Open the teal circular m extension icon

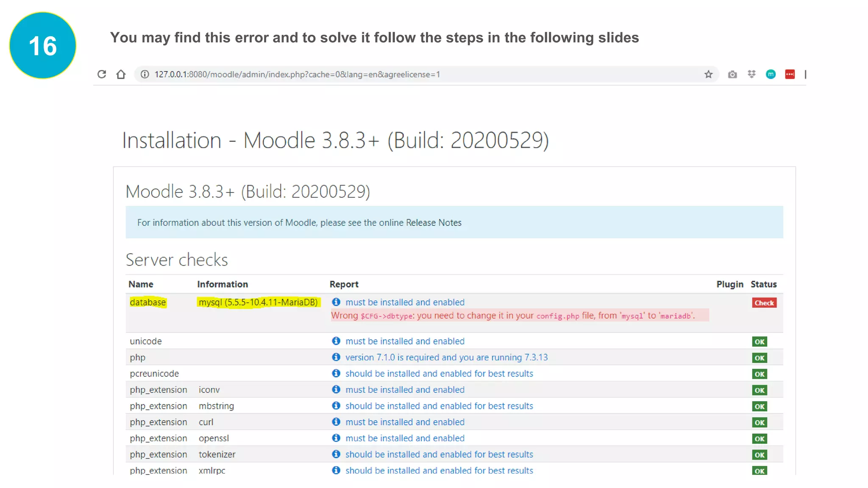[x=771, y=75]
